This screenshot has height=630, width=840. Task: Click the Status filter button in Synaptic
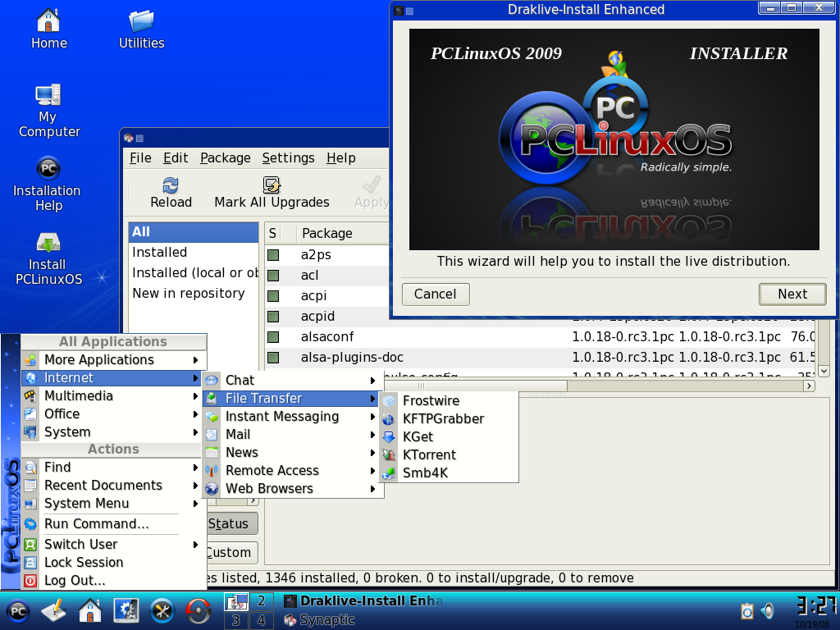click(232, 524)
